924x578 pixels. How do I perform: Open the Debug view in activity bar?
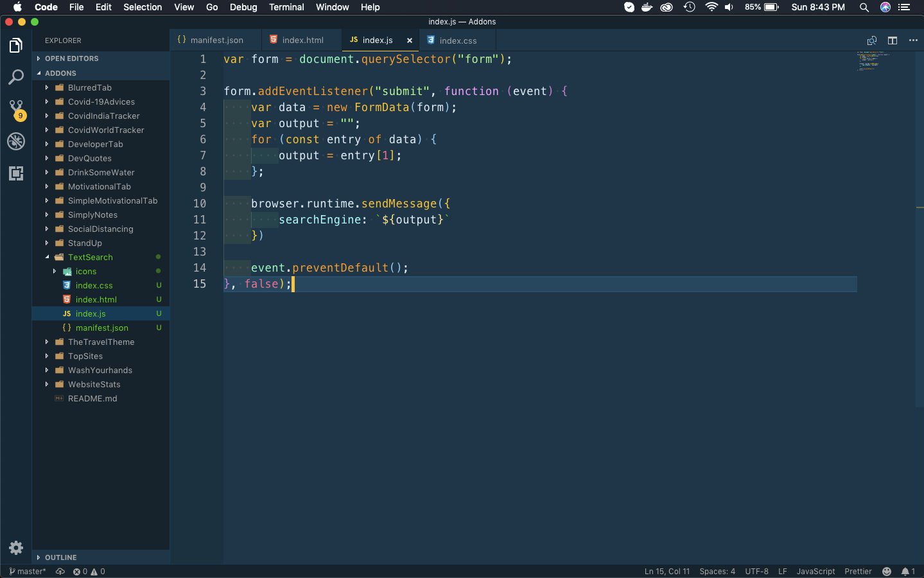tap(16, 141)
